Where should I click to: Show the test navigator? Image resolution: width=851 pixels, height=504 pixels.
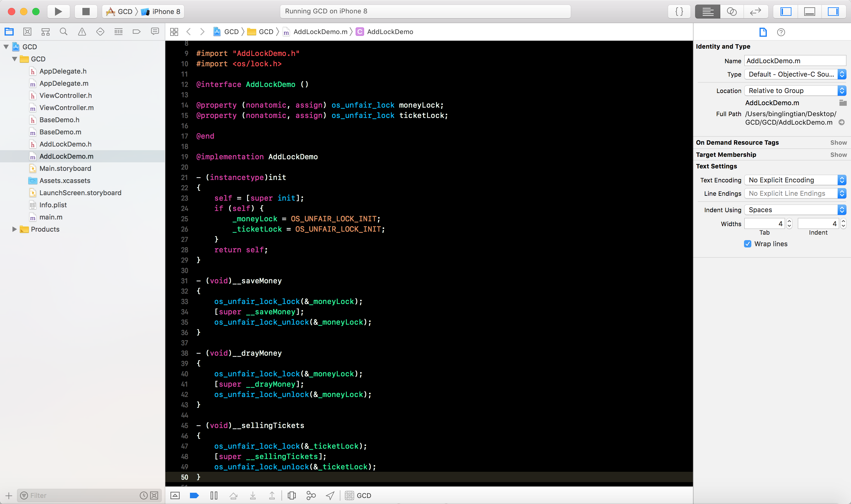[100, 32]
